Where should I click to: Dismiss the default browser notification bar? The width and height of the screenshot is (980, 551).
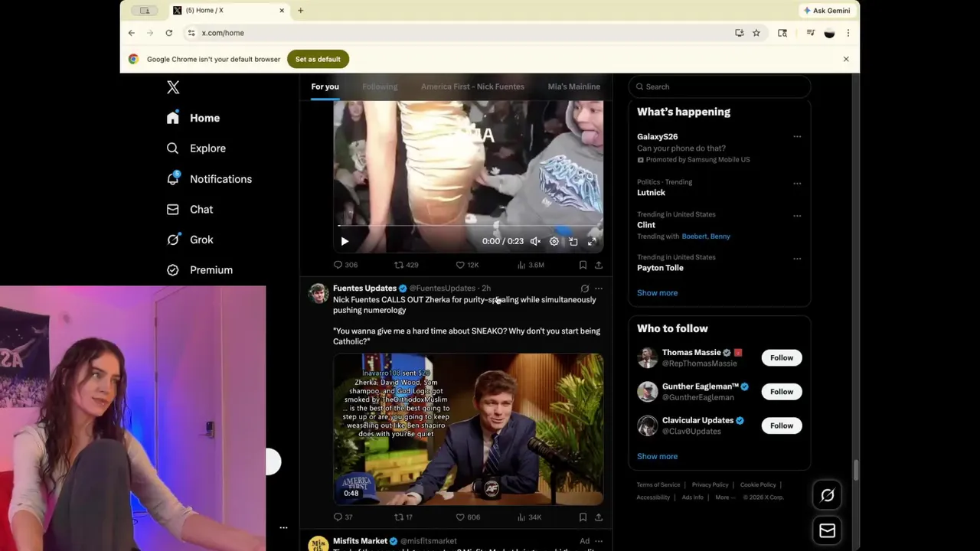tap(846, 59)
